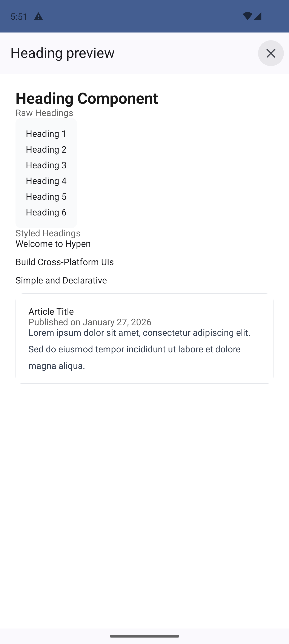This screenshot has height=644, width=289.
Task: Click the Welcome to Hypen heading
Action: click(53, 244)
